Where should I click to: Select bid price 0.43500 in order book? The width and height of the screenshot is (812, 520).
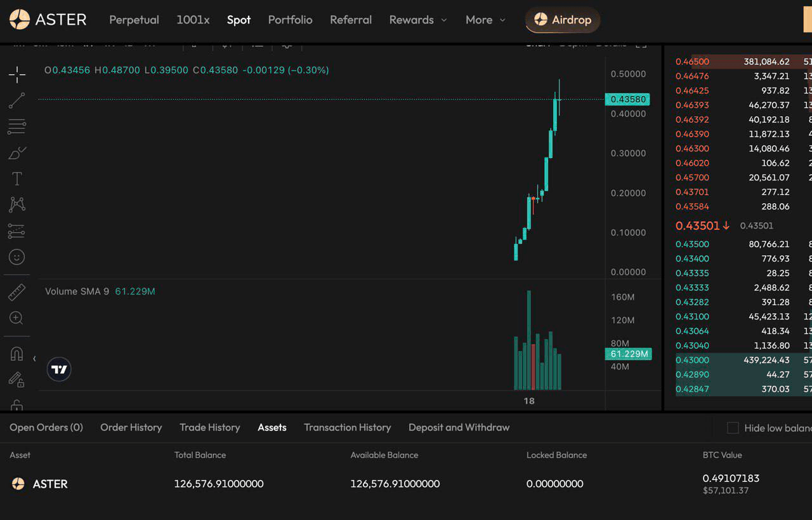(692, 244)
